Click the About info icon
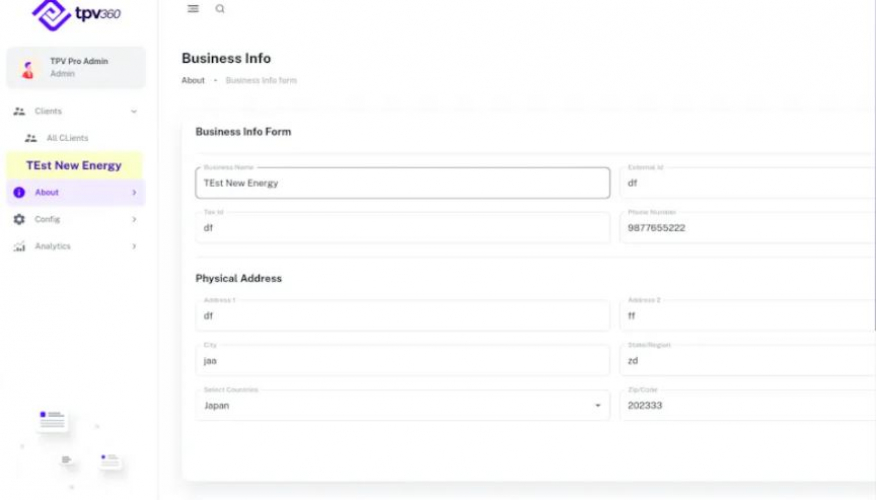876x500 pixels. point(19,192)
